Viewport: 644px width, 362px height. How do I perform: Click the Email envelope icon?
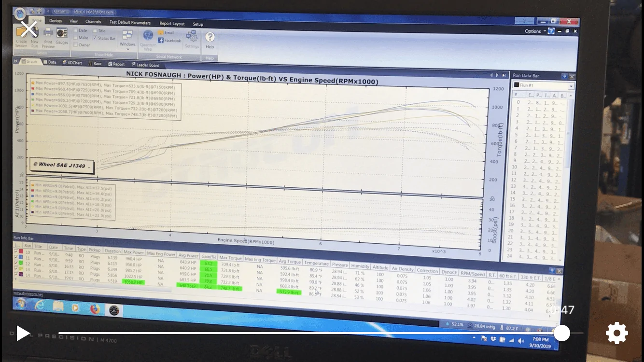pyautogui.click(x=161, y=33)
